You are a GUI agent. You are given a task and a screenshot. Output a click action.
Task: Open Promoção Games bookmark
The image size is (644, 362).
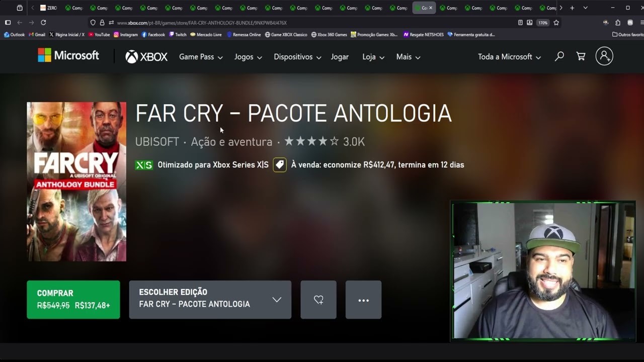[x=374, y=35]
